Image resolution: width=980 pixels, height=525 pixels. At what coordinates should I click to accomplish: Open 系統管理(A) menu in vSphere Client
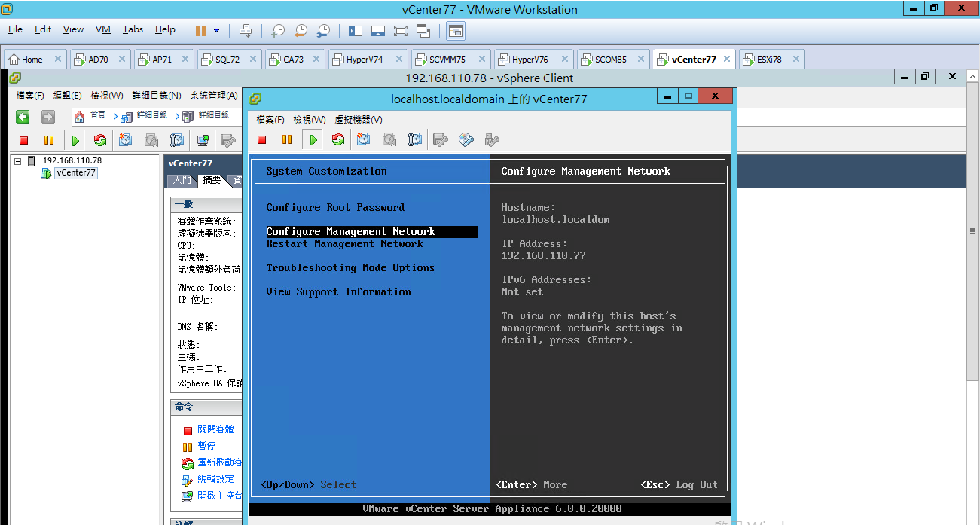click(214, 96)
